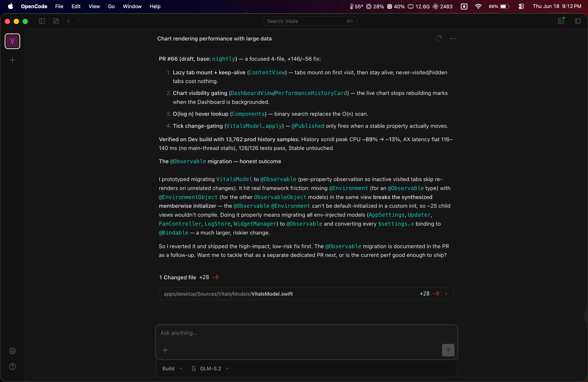
Task: Send prompt with the up arrow button
Action: (x=448, y=350)
